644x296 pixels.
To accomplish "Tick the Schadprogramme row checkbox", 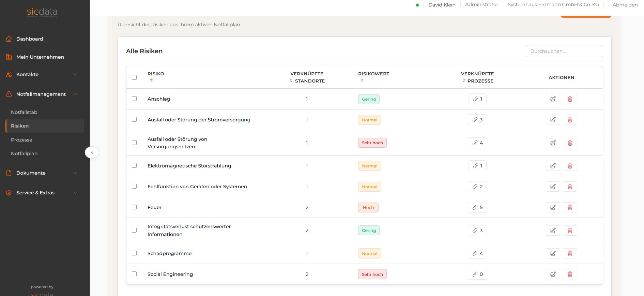I will point(134,253).
